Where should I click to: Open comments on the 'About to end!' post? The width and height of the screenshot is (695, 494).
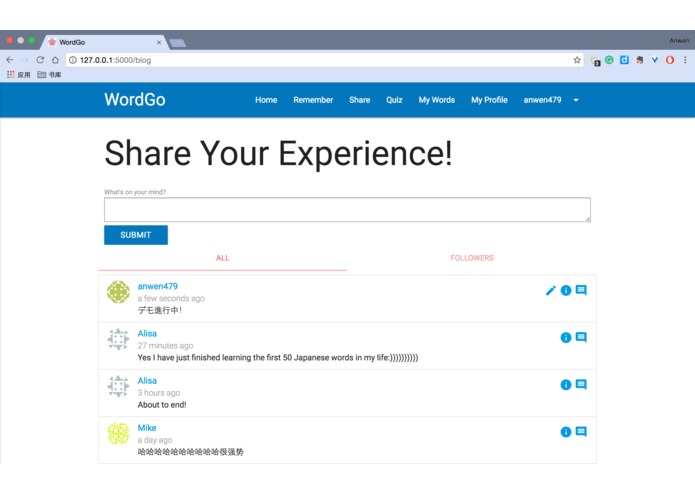581,385
